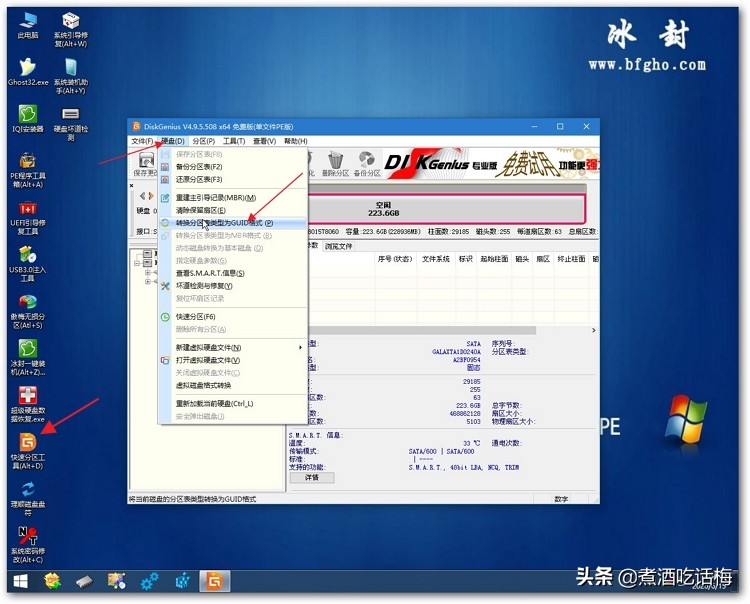
Task: Open the 文件(F) menu
Action: pos(142,141)
